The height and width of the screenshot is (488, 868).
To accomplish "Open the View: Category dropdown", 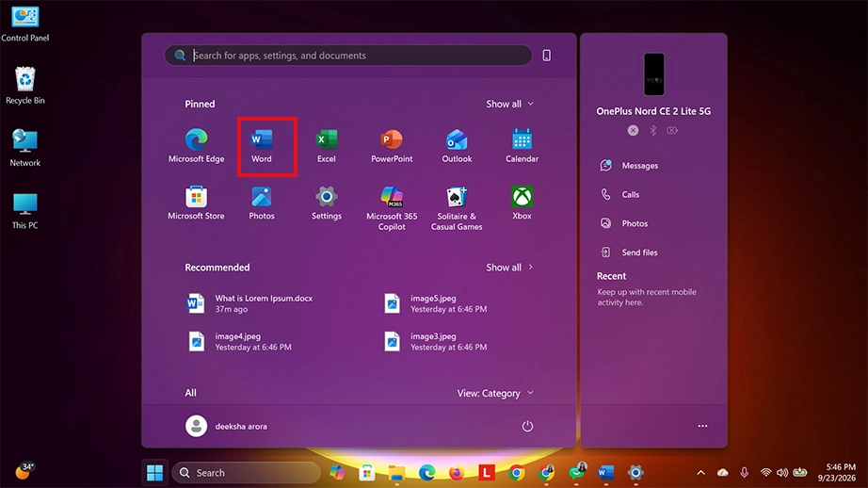I will tap(495, 393).
